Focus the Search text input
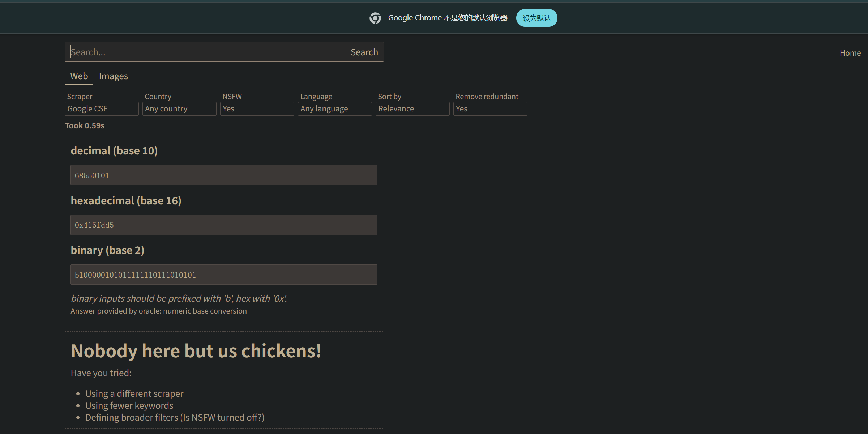 [206, 52]
